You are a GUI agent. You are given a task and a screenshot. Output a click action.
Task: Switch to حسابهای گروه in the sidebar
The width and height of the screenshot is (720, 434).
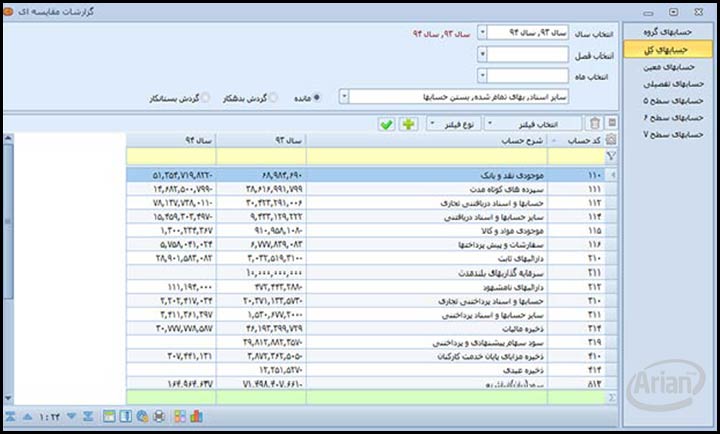pyautogui.click(x=668, y=32)
